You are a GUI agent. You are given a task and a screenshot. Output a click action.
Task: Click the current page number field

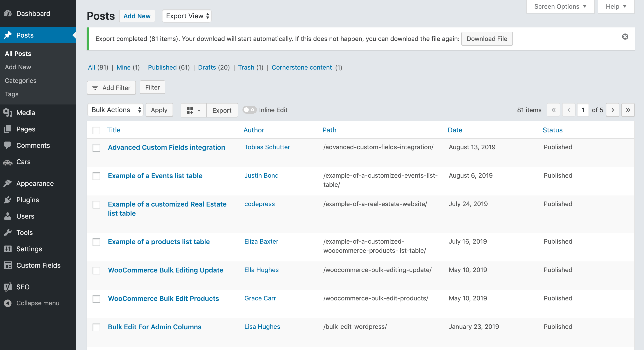click(583, 110)
